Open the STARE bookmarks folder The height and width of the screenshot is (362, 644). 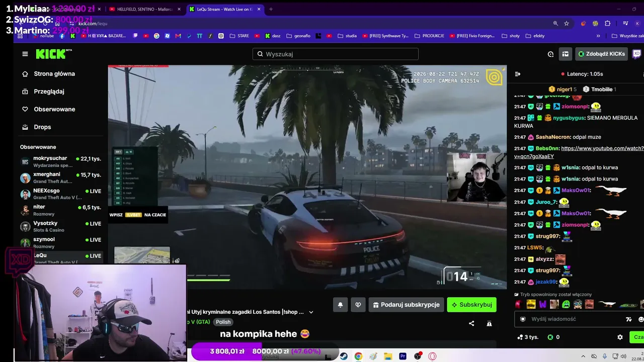click(239, 36)
